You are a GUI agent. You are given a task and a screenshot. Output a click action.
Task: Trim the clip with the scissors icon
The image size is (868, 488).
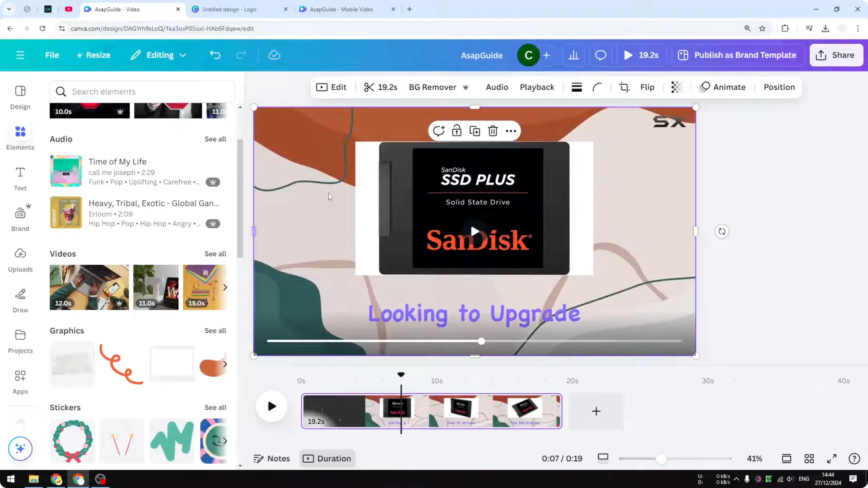(380, 87)
